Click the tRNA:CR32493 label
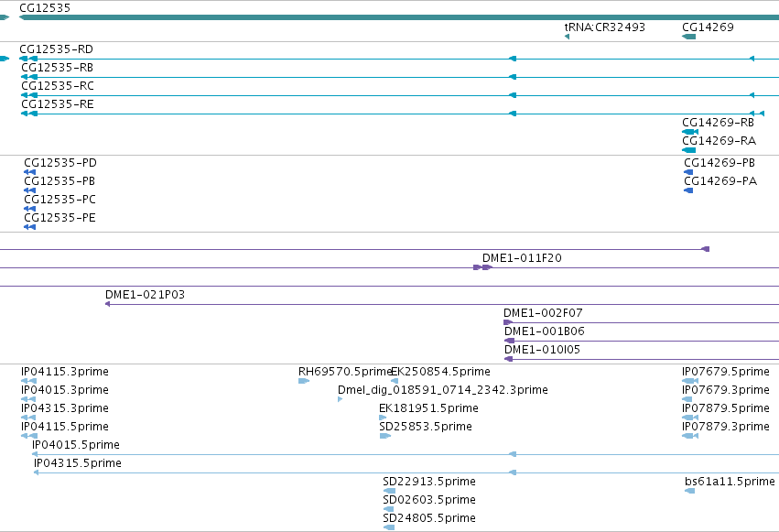This screenshot has width=779, height=532. coord(605,27)
